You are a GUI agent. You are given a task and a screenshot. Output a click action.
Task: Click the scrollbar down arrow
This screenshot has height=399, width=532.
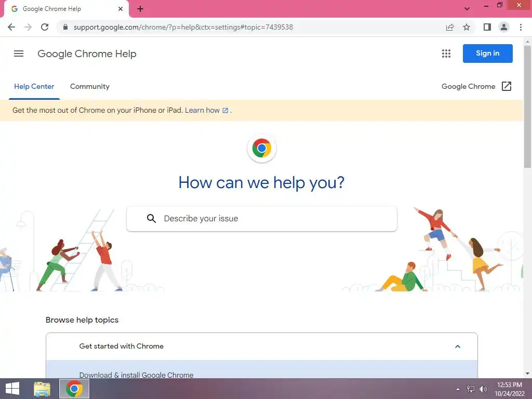coord(527,374)
